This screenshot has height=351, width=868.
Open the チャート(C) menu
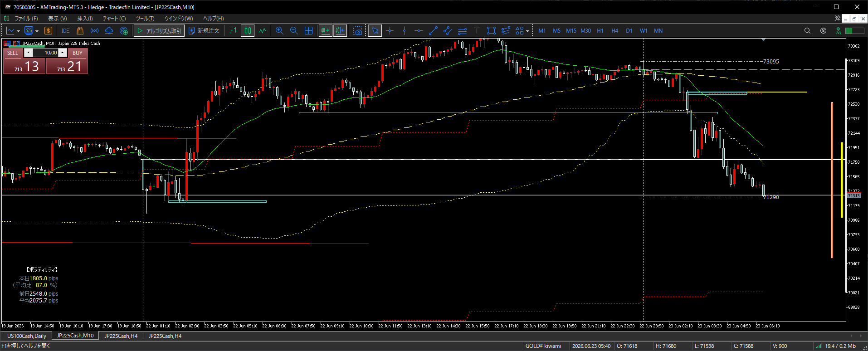pyautogui.click(x=114, y=19)
